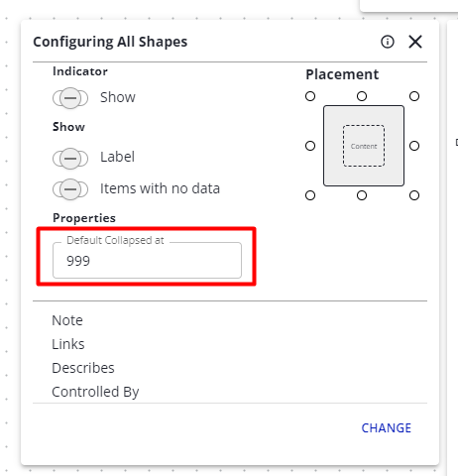This screenshot has height=476, width=458.
Task: Select top-center placement radio
Action: pyautogui.click(x=362, y=96)
